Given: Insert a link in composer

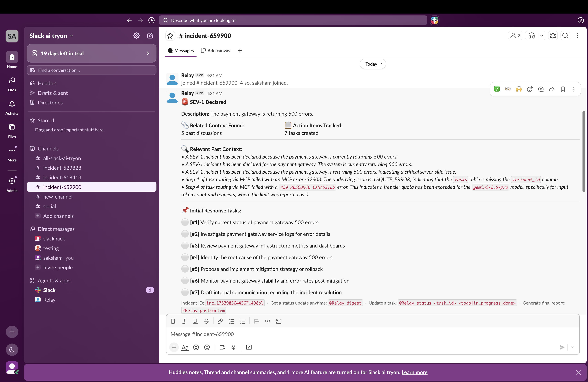Looking at the screenshot, I should pos(220,321).
